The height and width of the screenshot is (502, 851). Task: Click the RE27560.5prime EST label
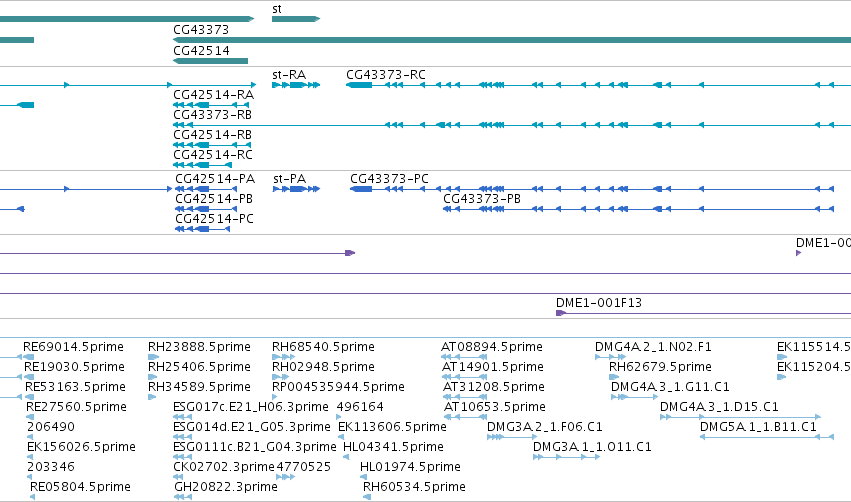(x=77, y=407)
